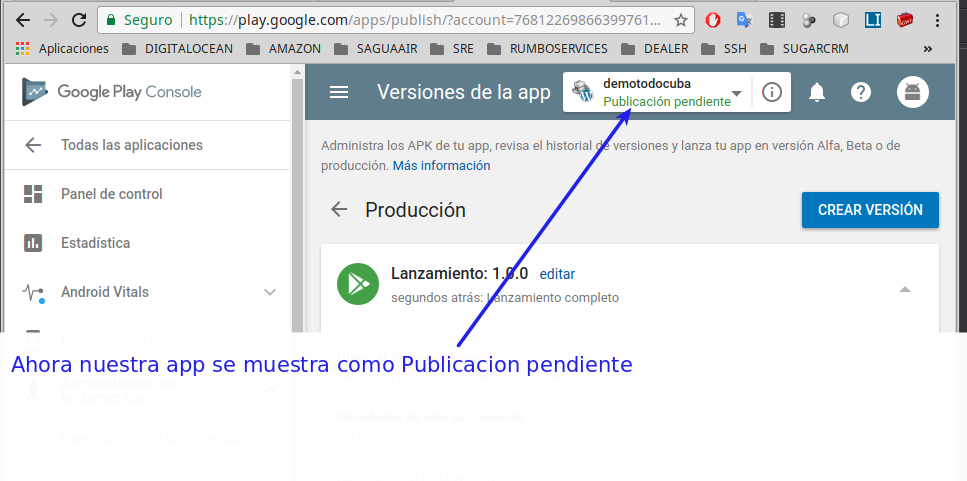Open the SRE bookmarks folder
The width and height of the screenshot is (967, 481).
[452, 48]
